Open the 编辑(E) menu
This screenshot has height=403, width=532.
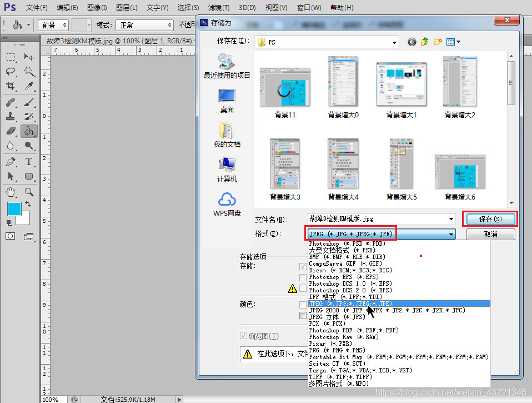[x=67, y=7]
